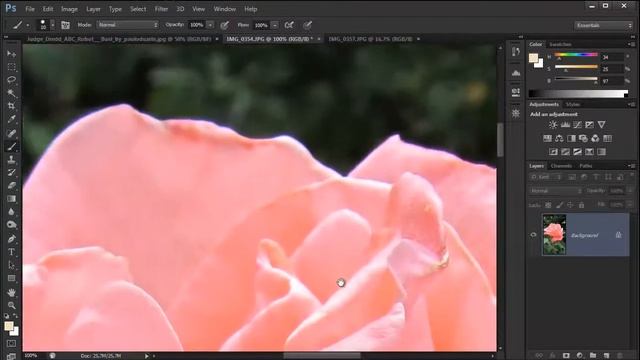Viewport: 640px width, 360px height.
Task: Add a Levels adjustment
Action: tap(565, 124)
